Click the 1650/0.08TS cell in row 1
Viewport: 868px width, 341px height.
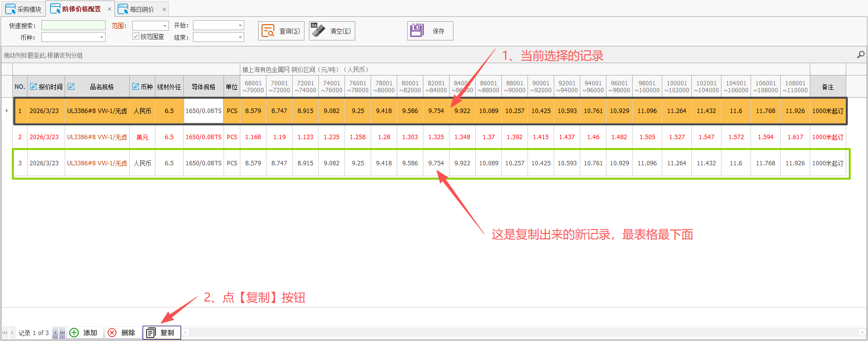[x=203, y=111]
